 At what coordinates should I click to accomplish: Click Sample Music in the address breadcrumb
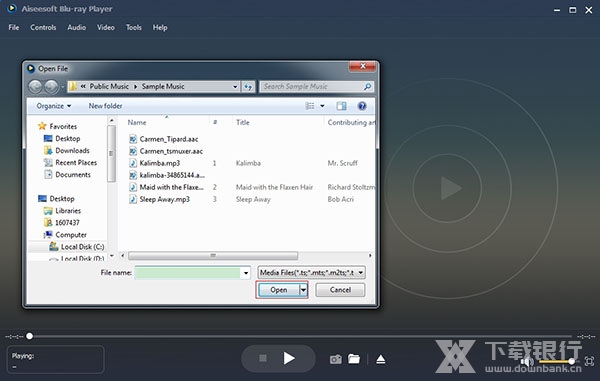(163, 86)
